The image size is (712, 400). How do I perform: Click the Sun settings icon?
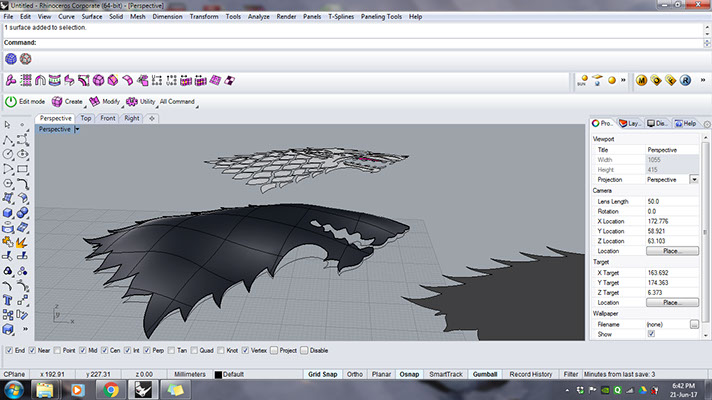pyautogui.click(x=583, y=80)
